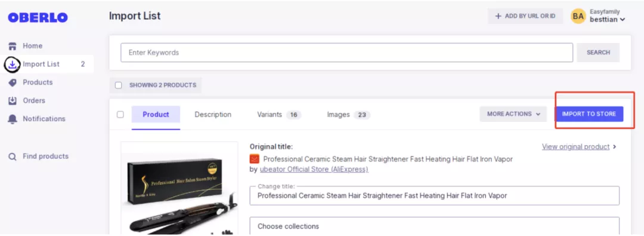Click the Orders inbox icon
Viewport: 644px width, 236px height.
pos(13,100)
